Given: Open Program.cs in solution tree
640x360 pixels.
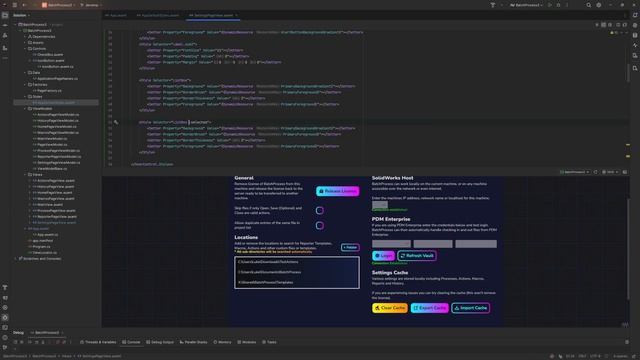Looking at the screenshot, I should pyautogui.click(x=41, y=247).
